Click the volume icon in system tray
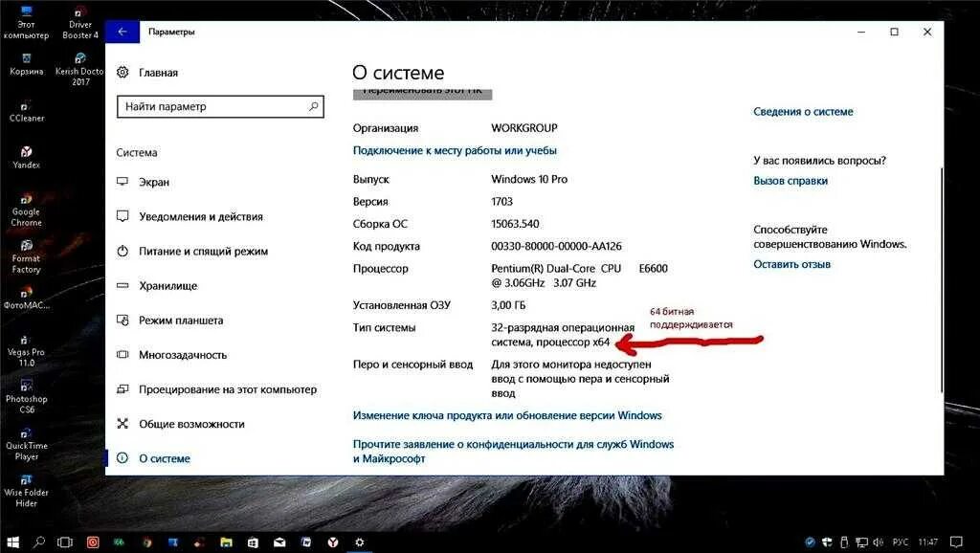This screenshot has width=980, height=553. point(878,542)
